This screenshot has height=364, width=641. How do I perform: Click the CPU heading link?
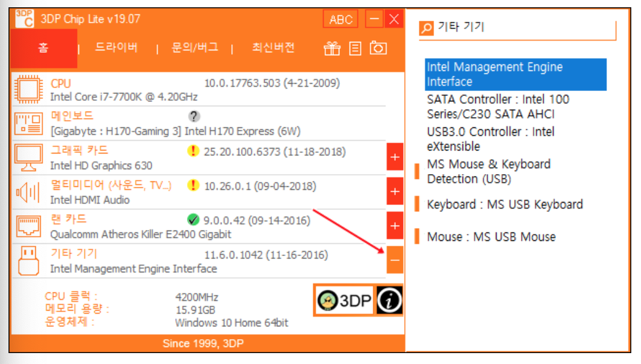[x=61, y=83]
